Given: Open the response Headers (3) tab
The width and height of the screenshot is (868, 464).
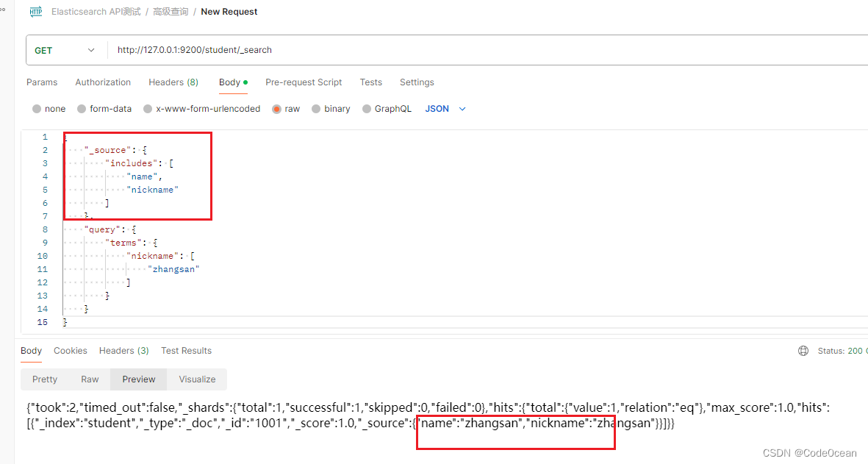Looking at the screenshot, I should tap(124, 351).
